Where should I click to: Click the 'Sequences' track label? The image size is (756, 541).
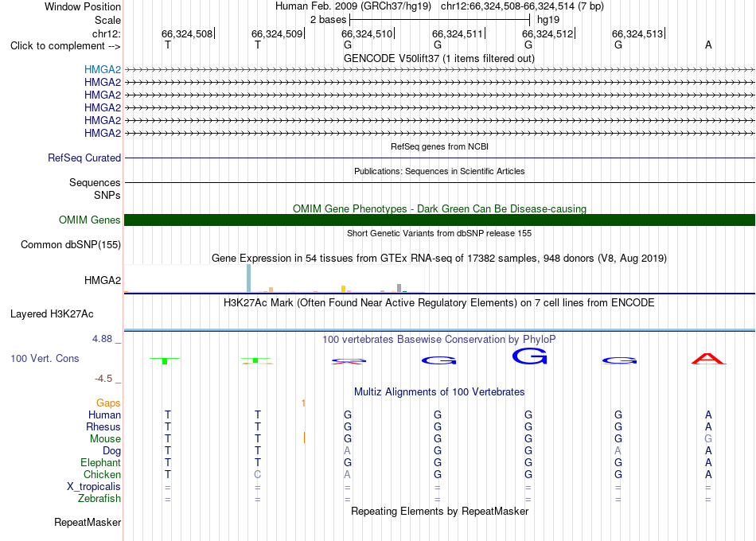(x=95, y=182)
